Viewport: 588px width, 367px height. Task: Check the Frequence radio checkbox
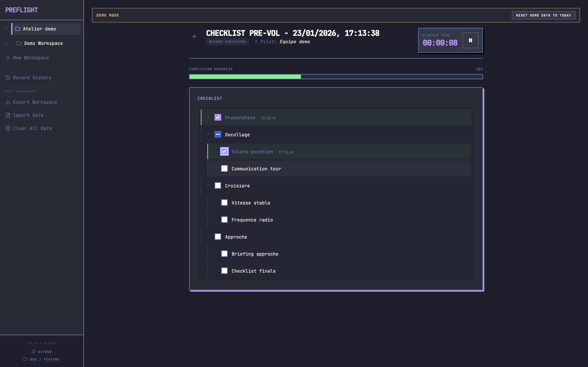tap(224, 220)
